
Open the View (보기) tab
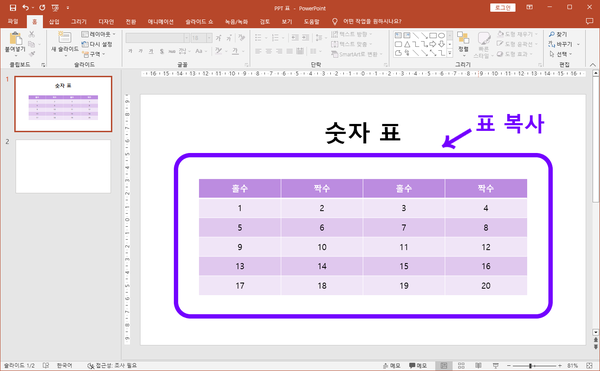click(x=287, y=21)
